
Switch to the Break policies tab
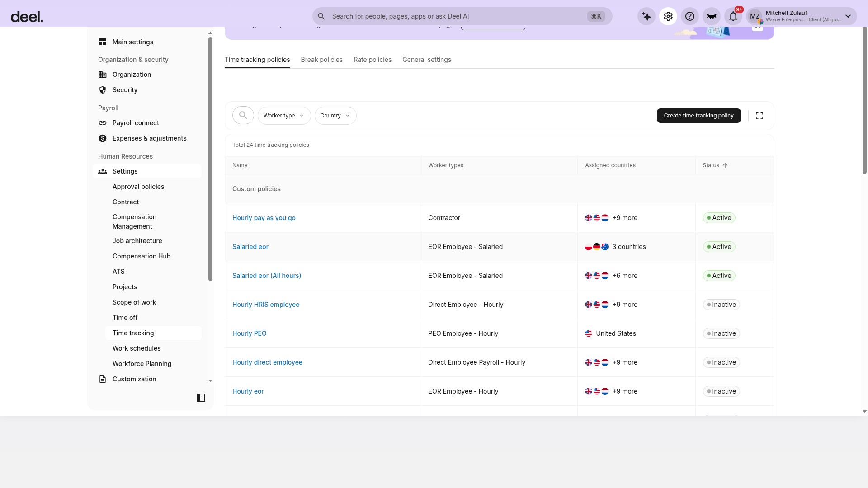click(x=321, y=60)
